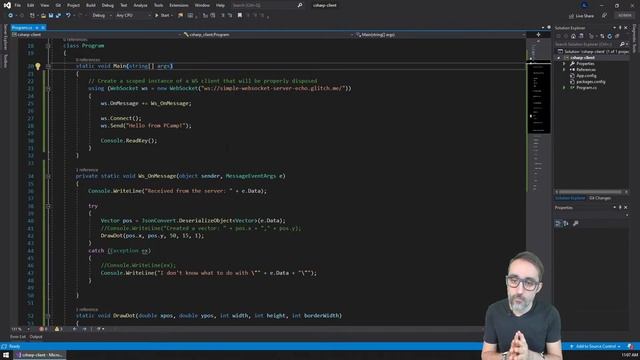
Task: Click the bookmark icon in toolbar
Action: 240,16
